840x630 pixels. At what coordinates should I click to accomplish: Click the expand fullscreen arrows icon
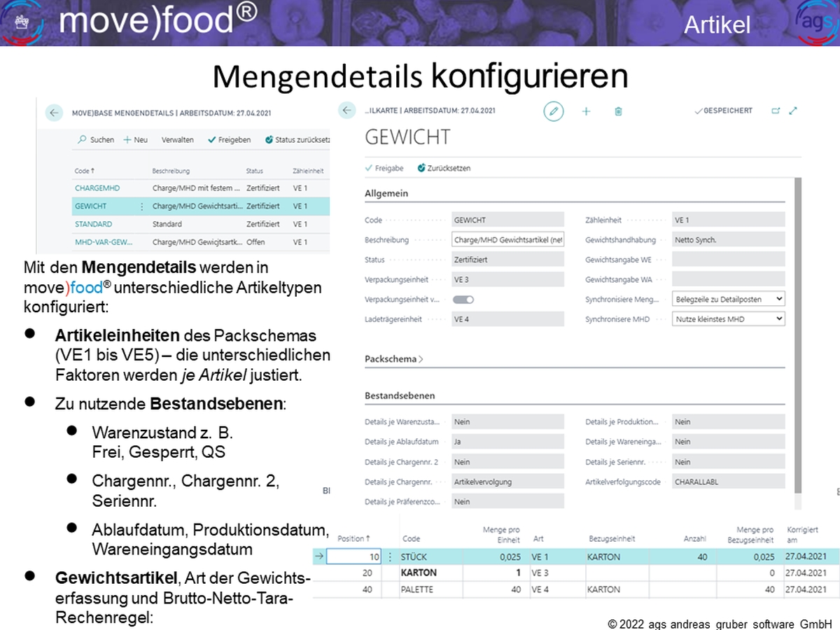pyautogui.click(x=793, y=111)
